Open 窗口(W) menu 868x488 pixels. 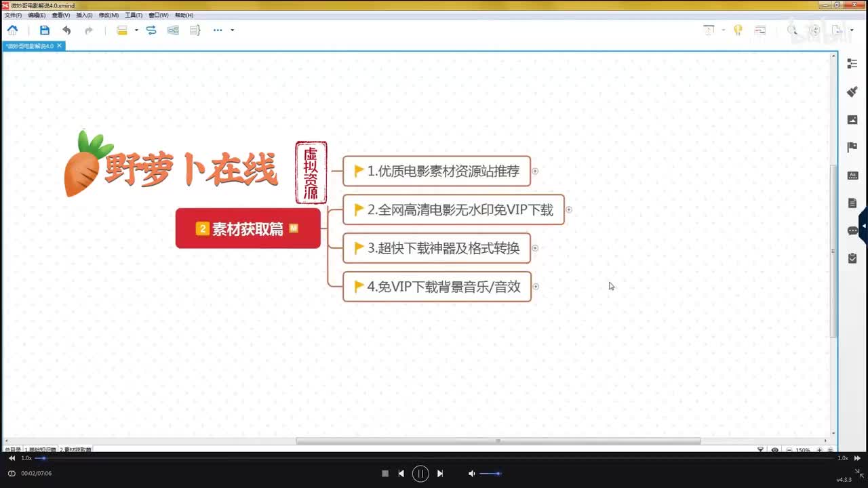point(159,15)
